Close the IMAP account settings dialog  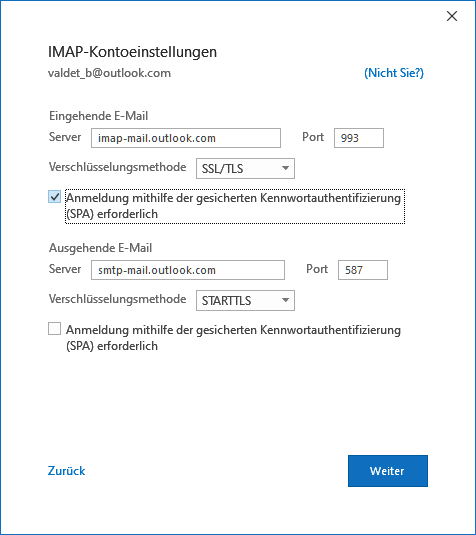point(452,16)
